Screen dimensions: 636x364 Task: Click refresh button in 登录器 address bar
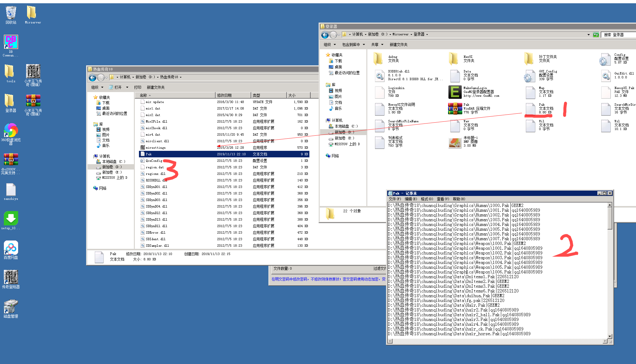point(596,35)
